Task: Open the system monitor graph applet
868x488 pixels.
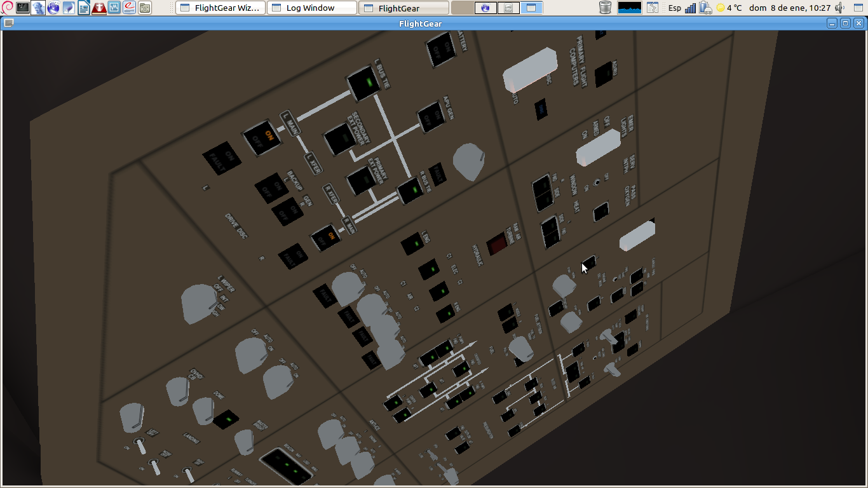Action: (x=630, y=8)
